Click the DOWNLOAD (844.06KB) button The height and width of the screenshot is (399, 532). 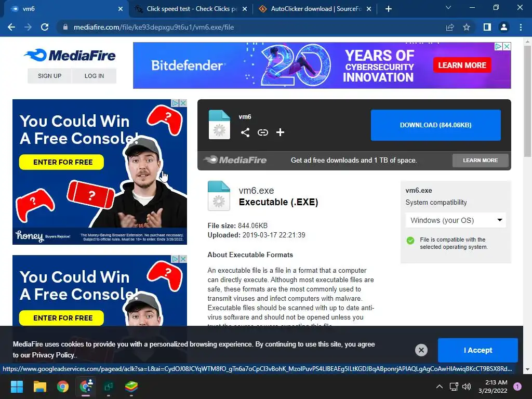tap(436, 125)
